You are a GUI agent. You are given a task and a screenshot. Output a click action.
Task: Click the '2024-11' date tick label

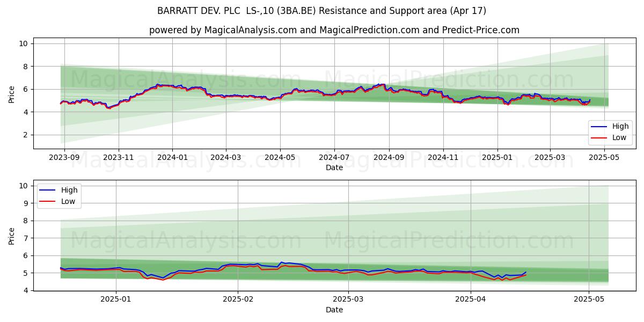443,158
